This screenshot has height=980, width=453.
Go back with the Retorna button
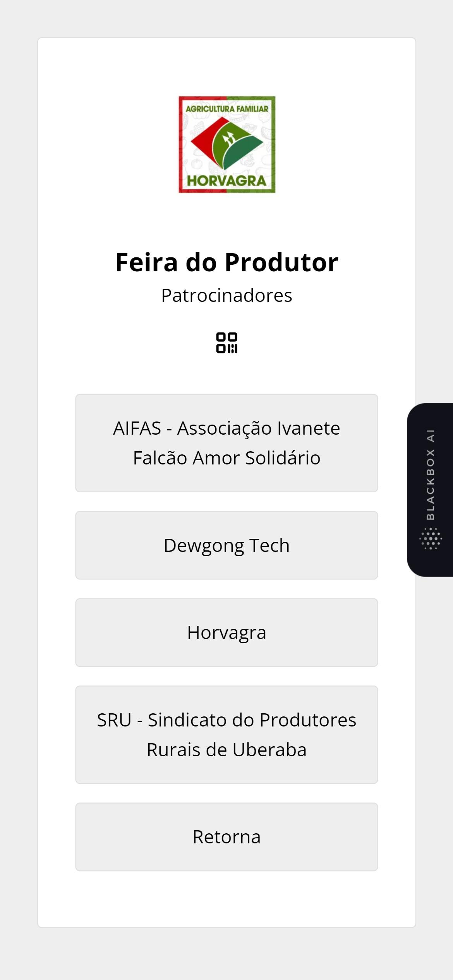point(226,837)
